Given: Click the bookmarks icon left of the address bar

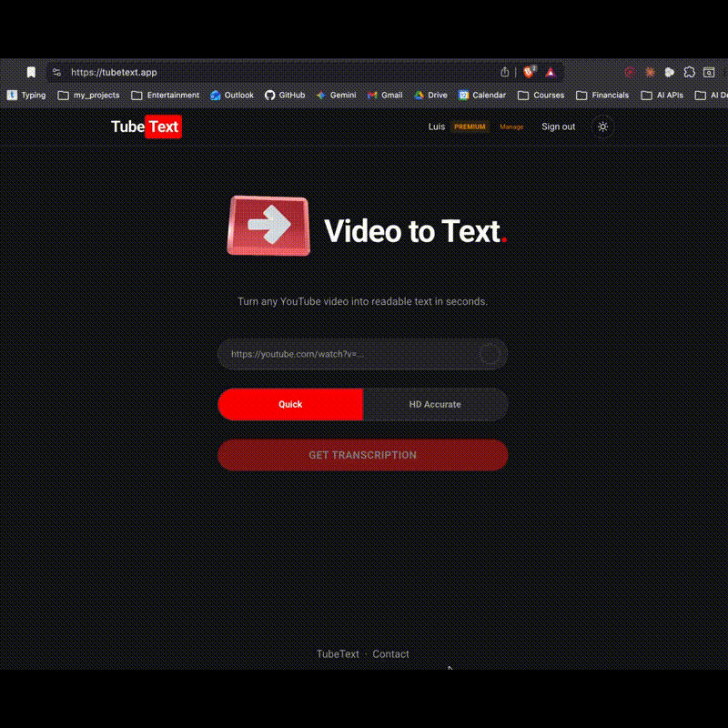Looking at the screenshot, I should [x=30, y=71].
